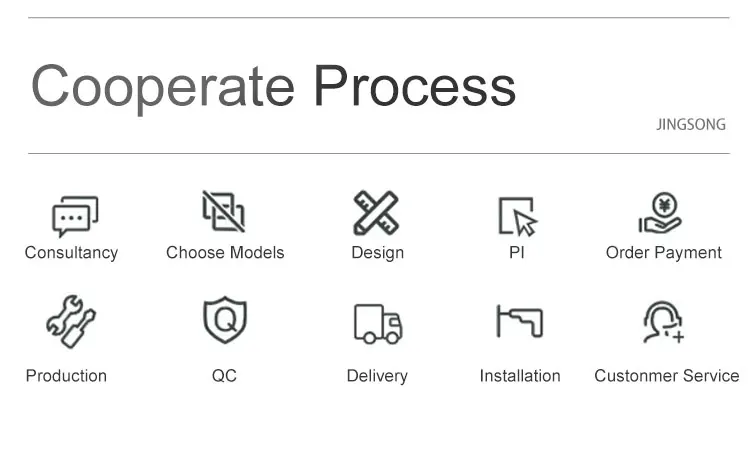Click the QC shield icon
Image resolution: width=750 pixels, height=450 pixels.
point(225,319)
